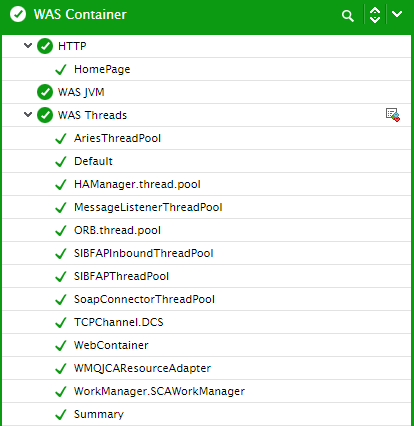
Task: Open the MessageListenerThreadPool entry
Action: 148,207
